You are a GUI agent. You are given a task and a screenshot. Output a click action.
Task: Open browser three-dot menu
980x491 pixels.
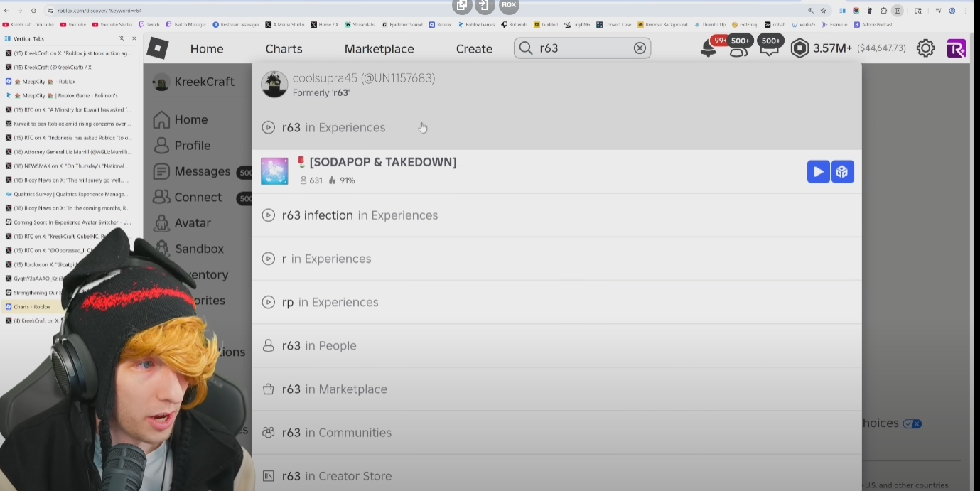tap(966, 11)
